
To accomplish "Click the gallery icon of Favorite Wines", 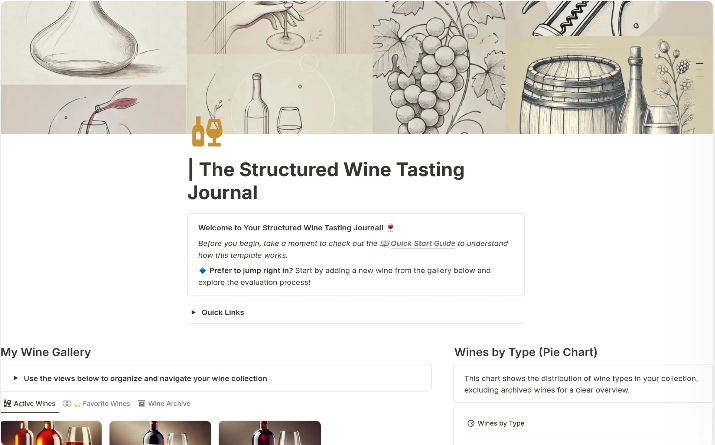I will pyautogui.click(x=67, y=404).
